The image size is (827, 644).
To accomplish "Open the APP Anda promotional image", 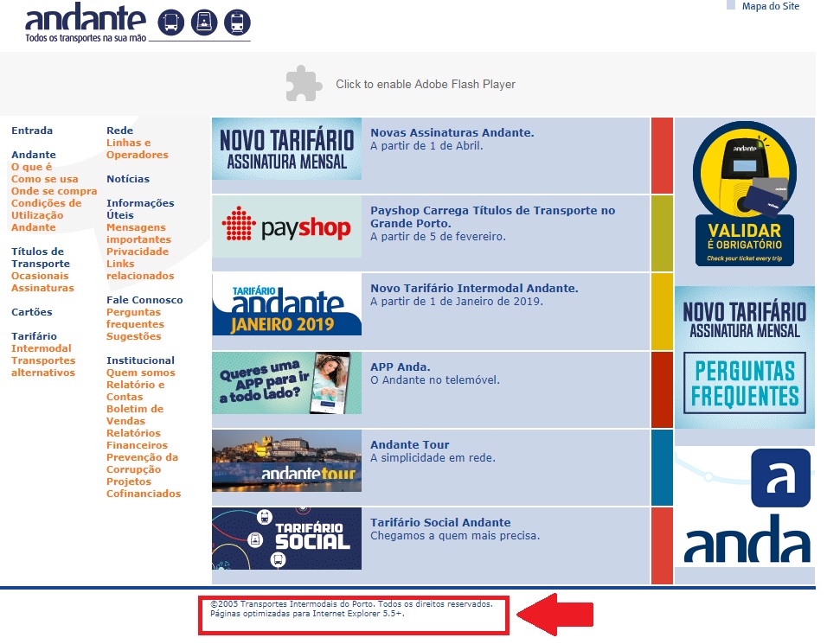I will click(286, 384).
